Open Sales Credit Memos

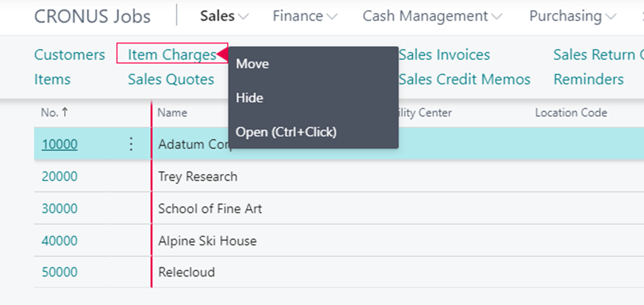point(465,79)
